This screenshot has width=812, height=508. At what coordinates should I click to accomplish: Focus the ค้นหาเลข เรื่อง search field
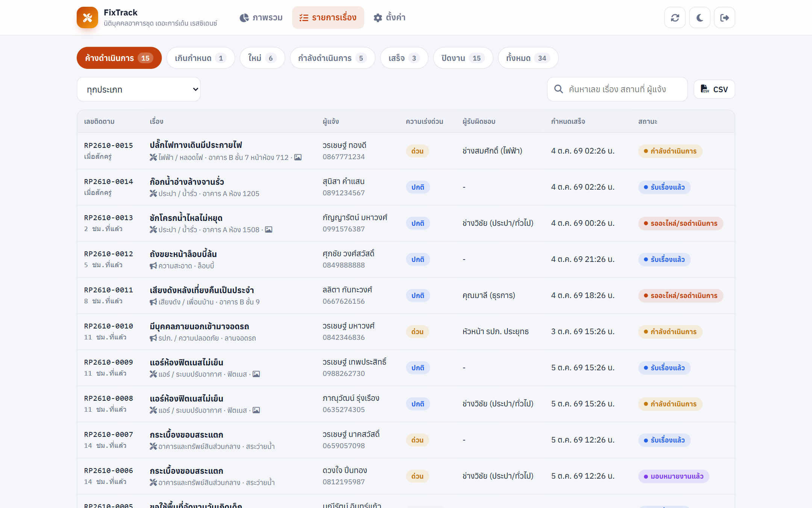click(x=617, y=89)
